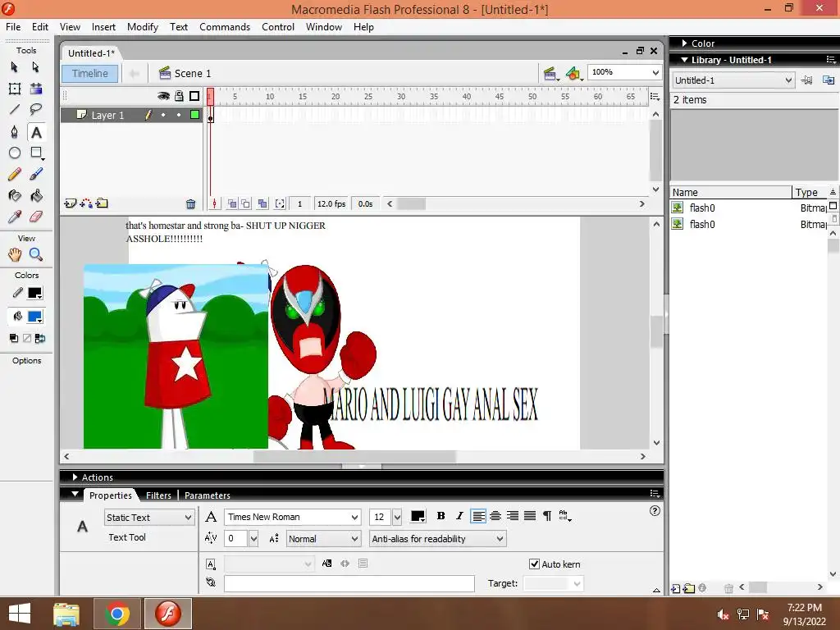This screenshot has width=840, height=630.
Task: Open the font size 12 dropdown
Action: pyautogui.click(x=397, y=517)
